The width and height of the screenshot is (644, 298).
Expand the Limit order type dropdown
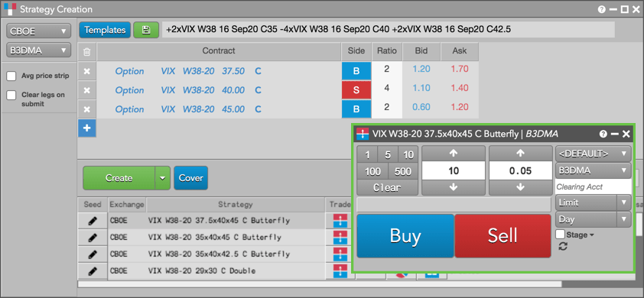593,202
